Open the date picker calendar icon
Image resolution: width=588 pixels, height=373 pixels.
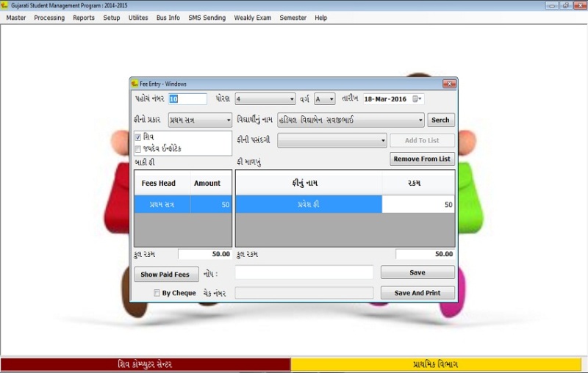click(x=417, y=99)
